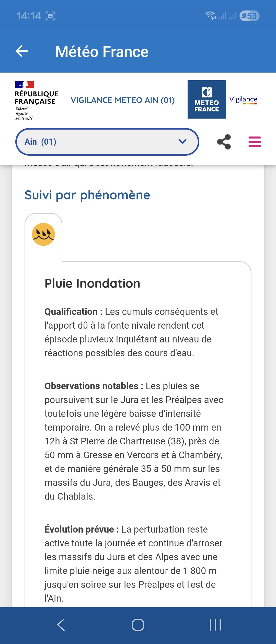
Task: Tap the Wi-Fi status icon
Action: click(x=211, y=16)
